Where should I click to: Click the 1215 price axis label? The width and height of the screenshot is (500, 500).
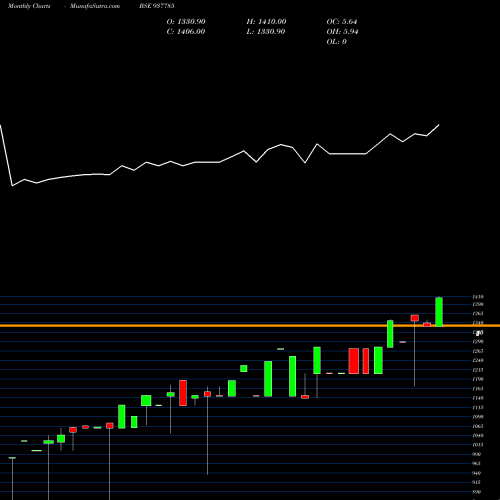pos(478,370)
